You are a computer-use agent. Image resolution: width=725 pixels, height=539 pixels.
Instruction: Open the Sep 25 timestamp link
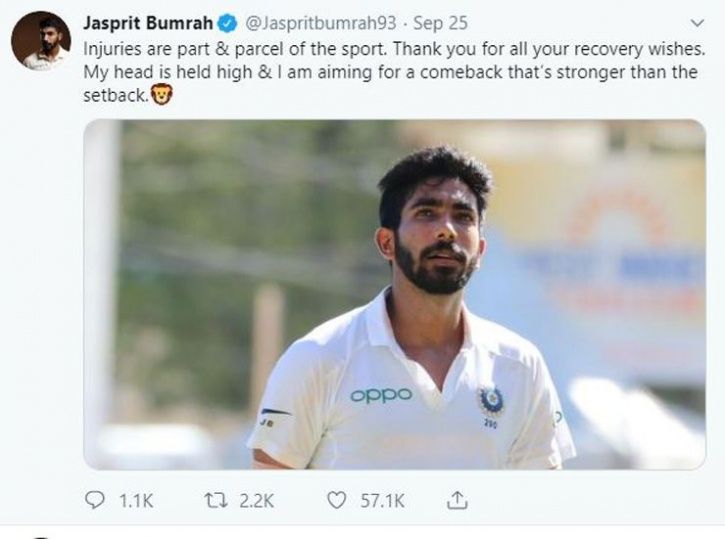pyautogui.click(x=440, y=23)
